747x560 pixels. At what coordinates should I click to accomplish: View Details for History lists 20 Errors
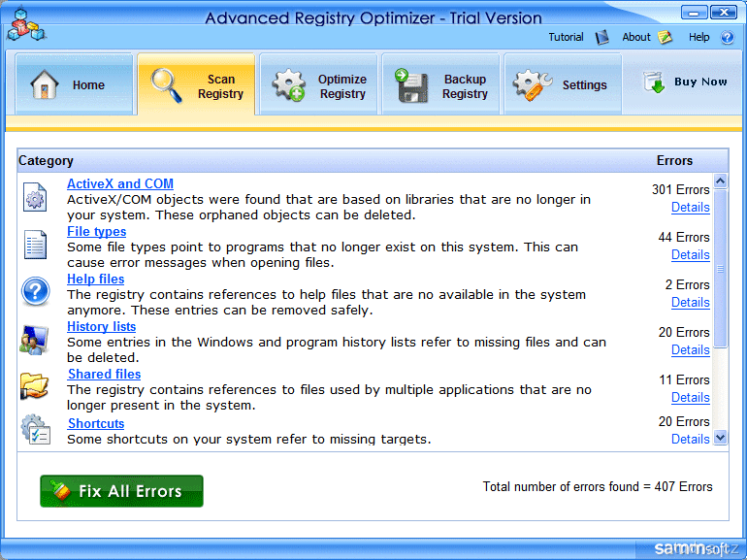click(691, 350)
